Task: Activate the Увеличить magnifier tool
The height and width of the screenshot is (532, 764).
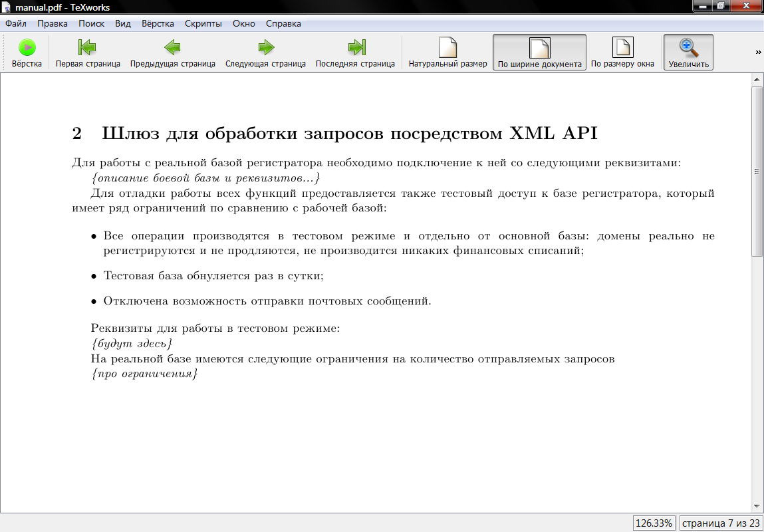Action: click(x=688, y=52)
